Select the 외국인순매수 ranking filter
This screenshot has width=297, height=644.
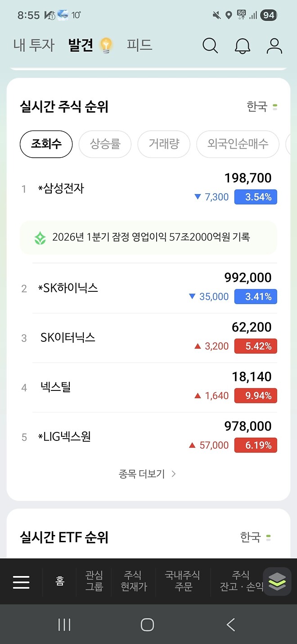click(x=237, y=144)
